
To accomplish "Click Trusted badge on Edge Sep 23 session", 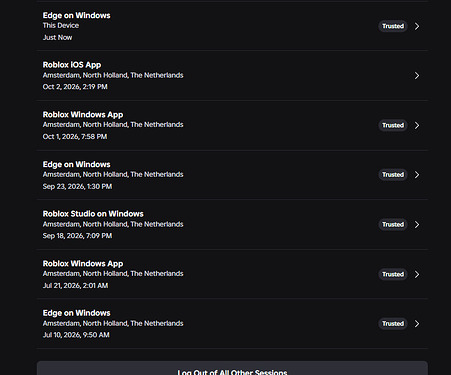I will [x=393, y=175].
